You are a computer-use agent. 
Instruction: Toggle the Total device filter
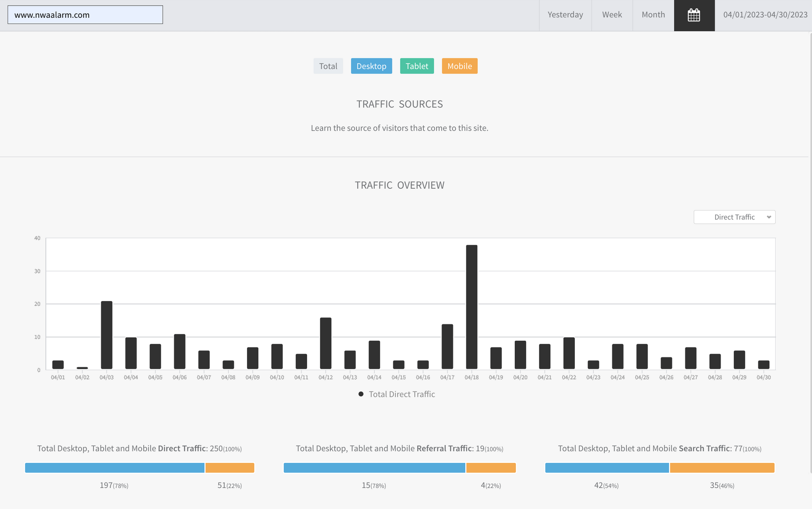(x=328, y=66)
